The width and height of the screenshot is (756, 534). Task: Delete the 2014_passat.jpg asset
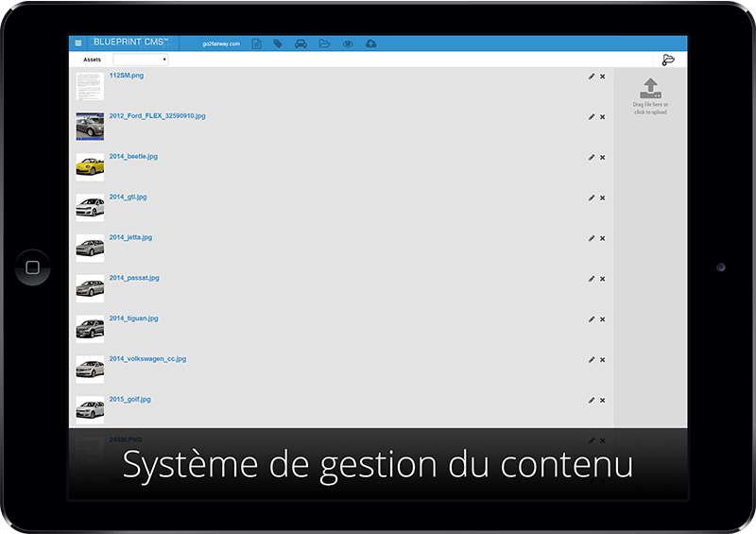[602, 279]
